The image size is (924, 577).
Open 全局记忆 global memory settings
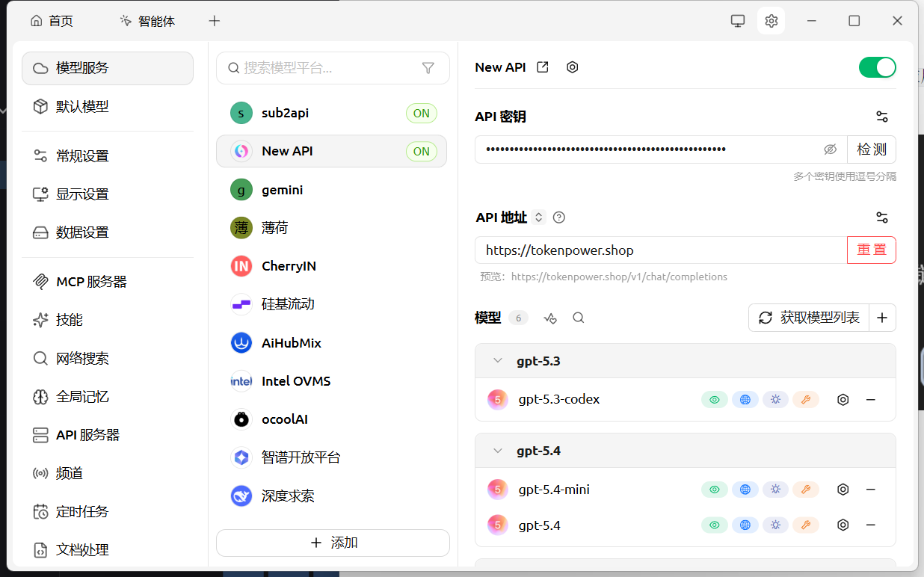point(108,397)
